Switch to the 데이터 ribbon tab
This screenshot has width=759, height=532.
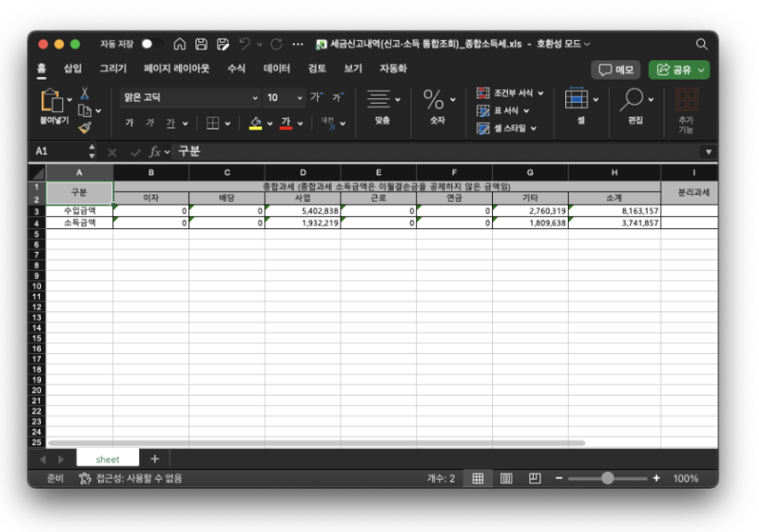click(x=276, y=69)
